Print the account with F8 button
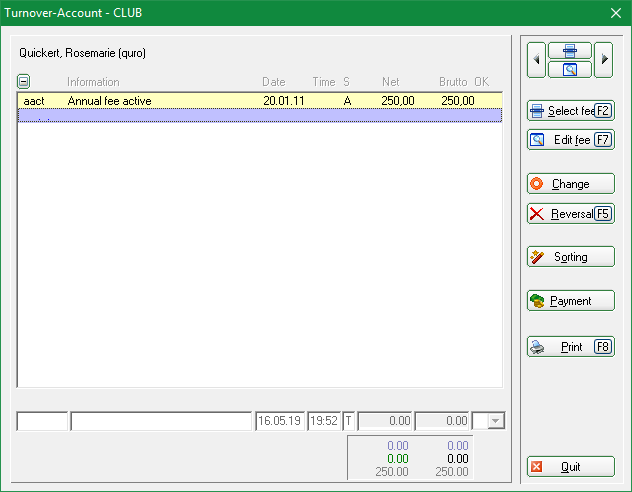The width and height of the screenshot is (632, 492). click(571, 347)
